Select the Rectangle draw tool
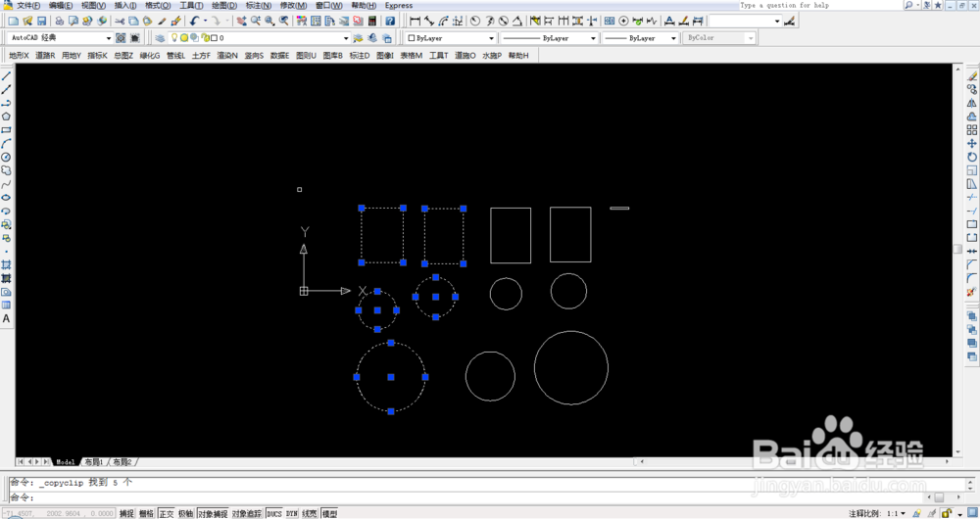The width and height of the screenshot is (980, 519). point(6,130)
